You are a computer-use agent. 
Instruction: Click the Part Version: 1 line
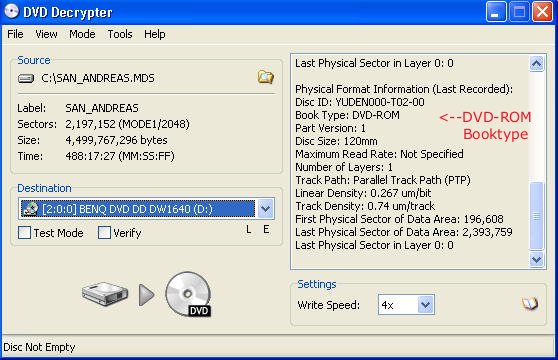pos(330,128)
